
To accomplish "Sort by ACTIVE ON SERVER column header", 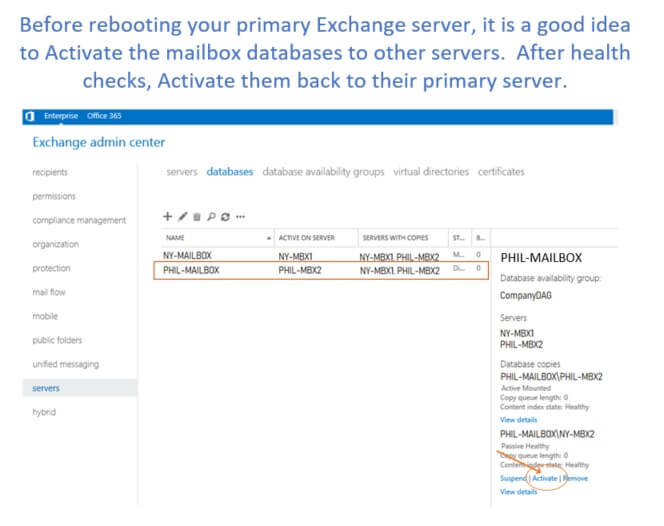I will point(316,238).
